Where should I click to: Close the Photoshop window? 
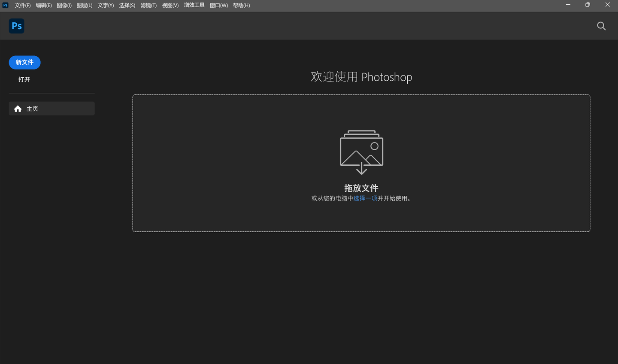click(x=608, y=5)
